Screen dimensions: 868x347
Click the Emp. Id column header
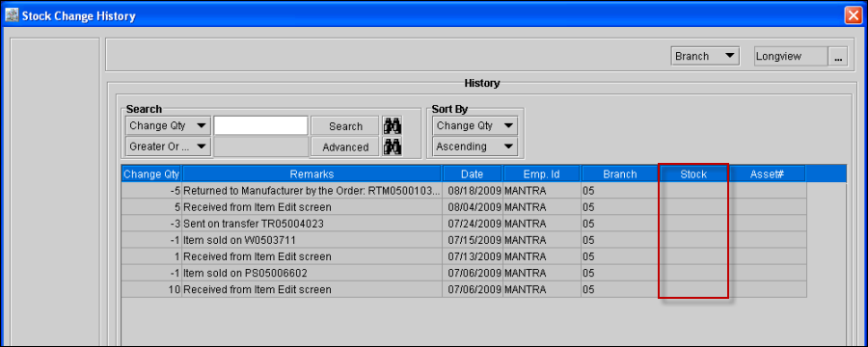coord(541,173)
